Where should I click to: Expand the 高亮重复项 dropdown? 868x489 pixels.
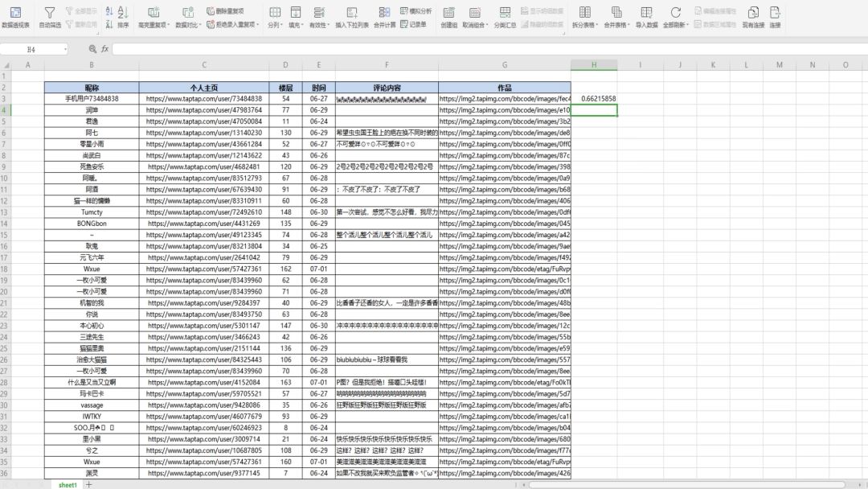pyautogui.click(x=167, y=25)
